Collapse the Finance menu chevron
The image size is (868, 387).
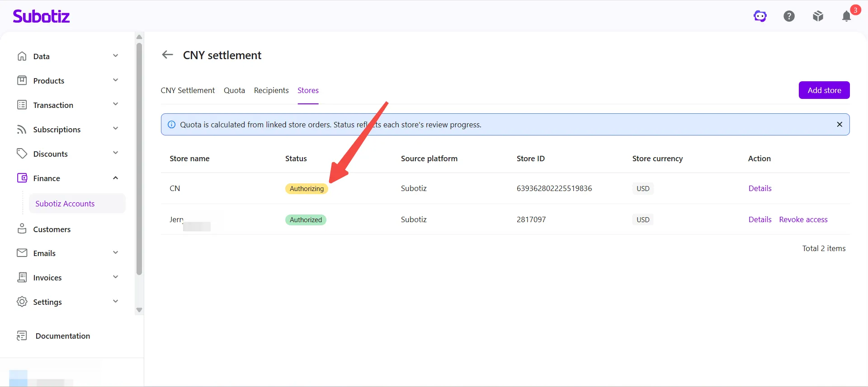[x=115, y=178]
